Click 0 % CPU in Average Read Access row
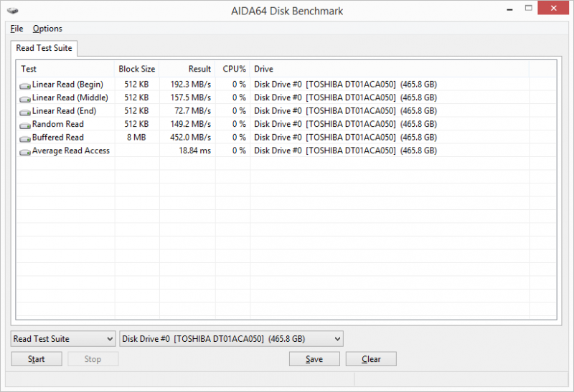The image size is (574, 392). click(239, 150)
